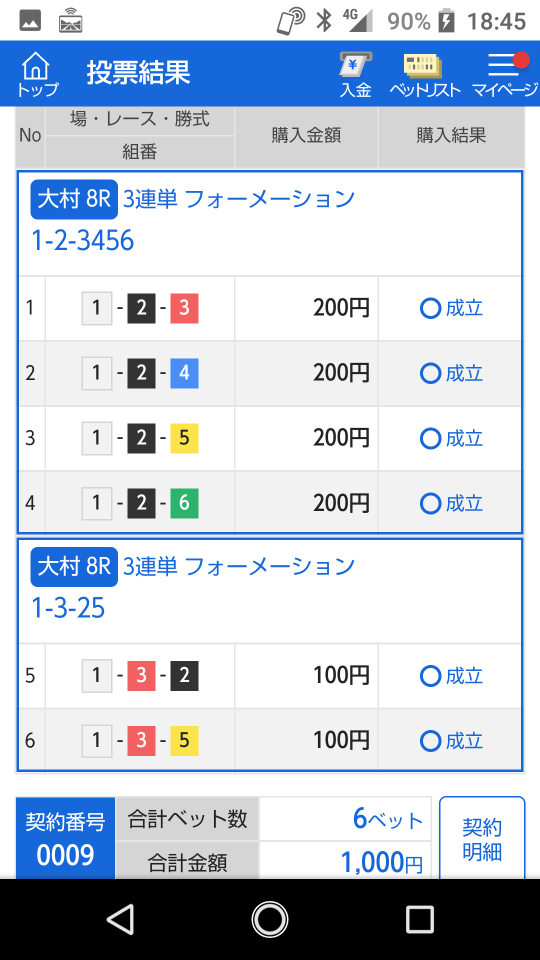This screenshot has height=960, width=540.
Task: Open the 入金 deposit icon
Action: pos(356,74)
